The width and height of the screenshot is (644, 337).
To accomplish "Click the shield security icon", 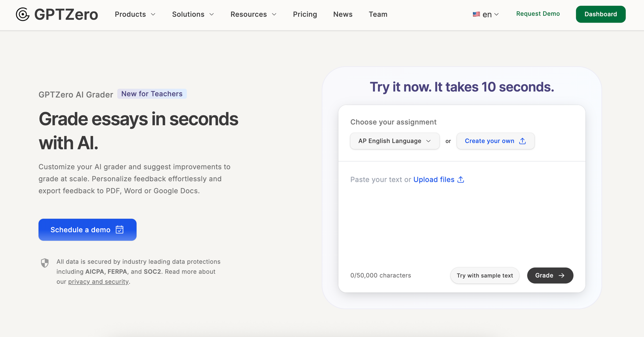I will 45,263.
